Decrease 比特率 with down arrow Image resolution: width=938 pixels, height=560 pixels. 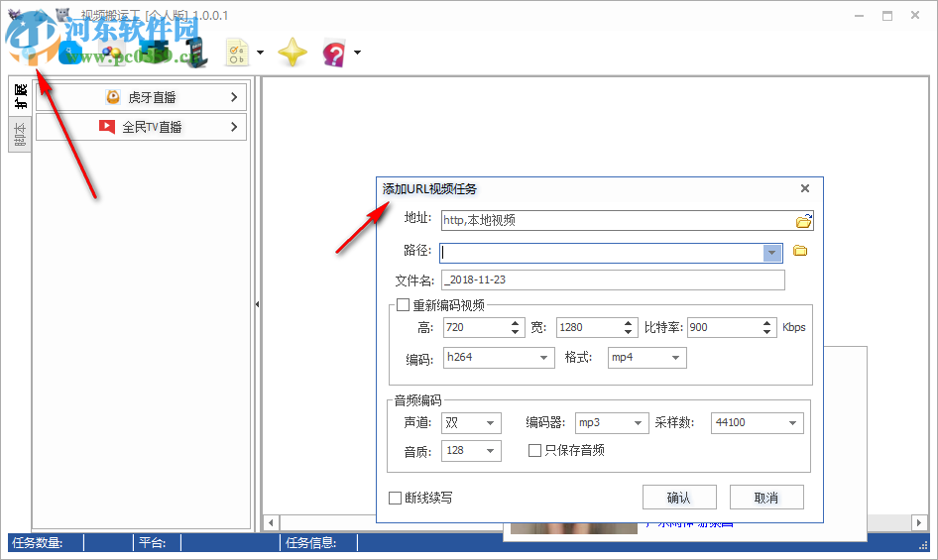coord(766,331)
